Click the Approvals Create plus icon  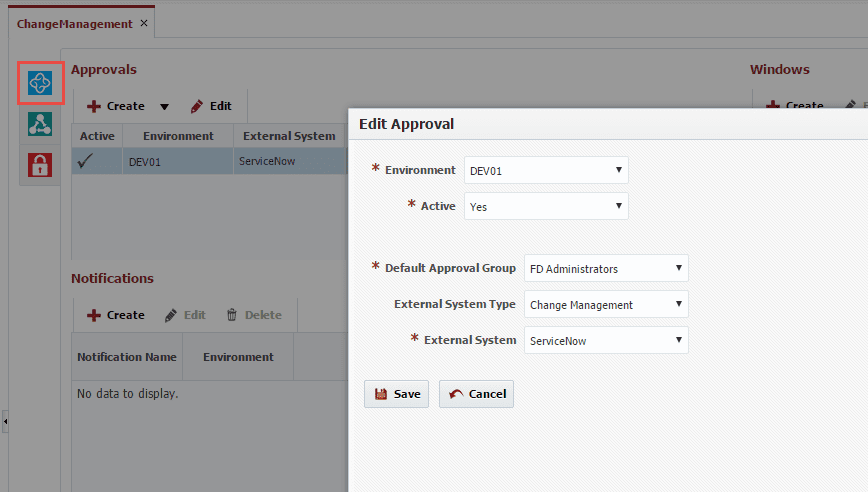pyautogui.click(x=94, y=106)
